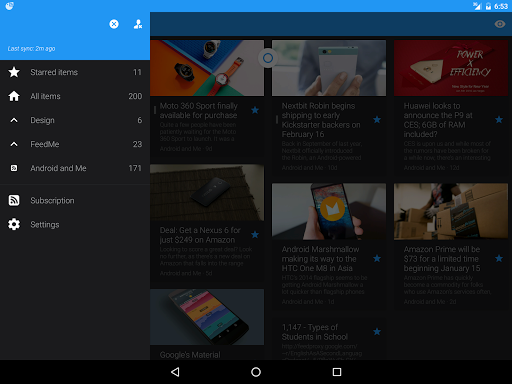
Task: Toggle star on Nextbit Robin article
Action: point(377,120)
